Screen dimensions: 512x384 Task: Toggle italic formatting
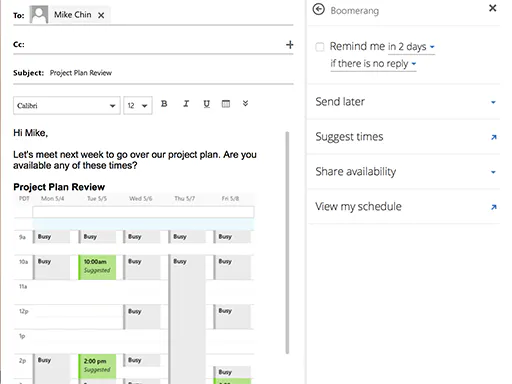pyautogui.click(x=186, y=104)
